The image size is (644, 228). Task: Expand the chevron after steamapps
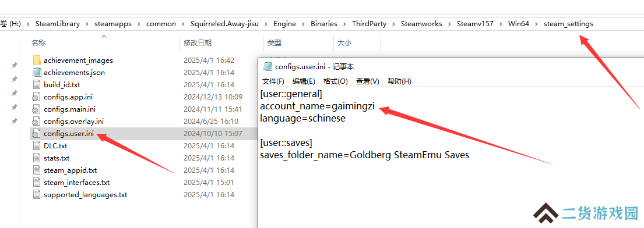tap(139, 24)
